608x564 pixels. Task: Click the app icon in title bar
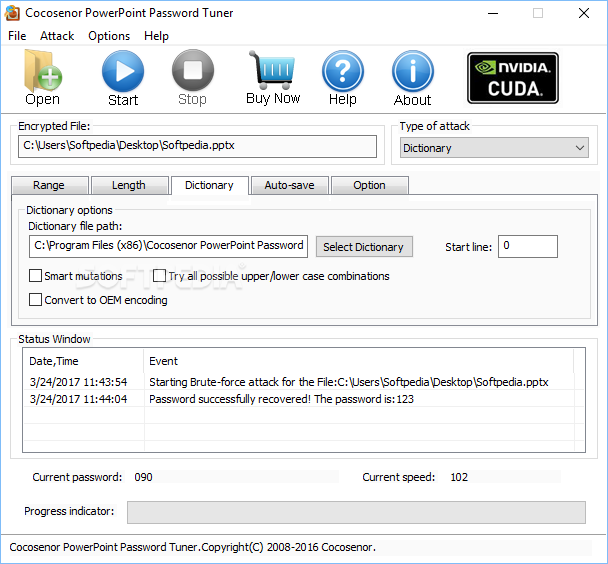click(12, 13)
